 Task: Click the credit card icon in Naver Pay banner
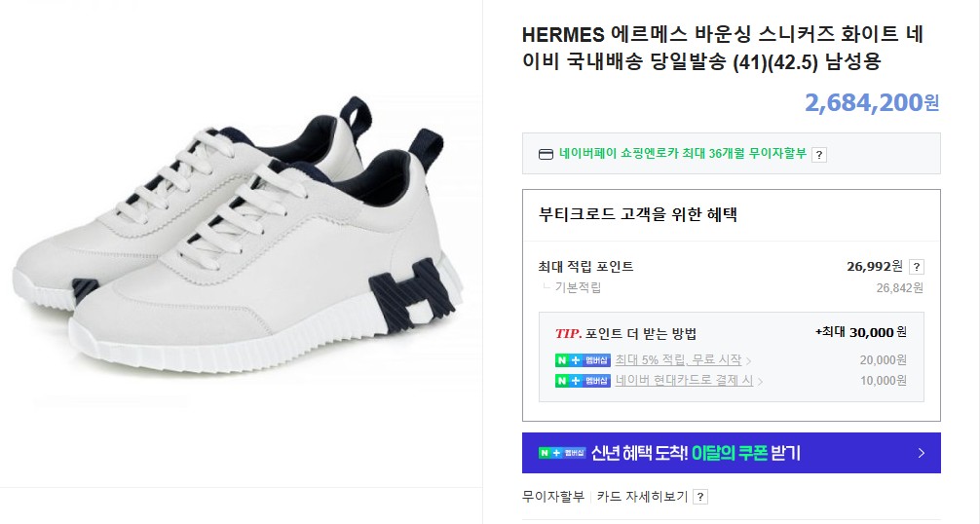point(546,154)
